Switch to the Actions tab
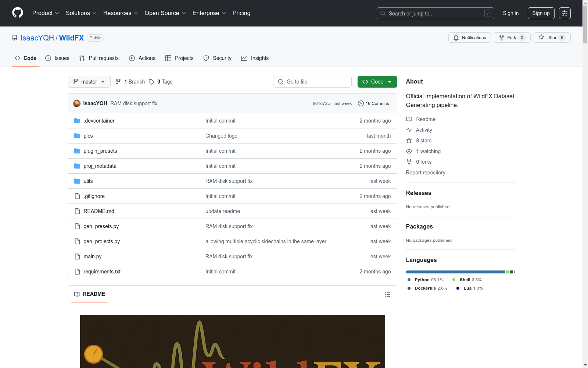Viewport: 588px width, 368px height. [x=142, y=58]
